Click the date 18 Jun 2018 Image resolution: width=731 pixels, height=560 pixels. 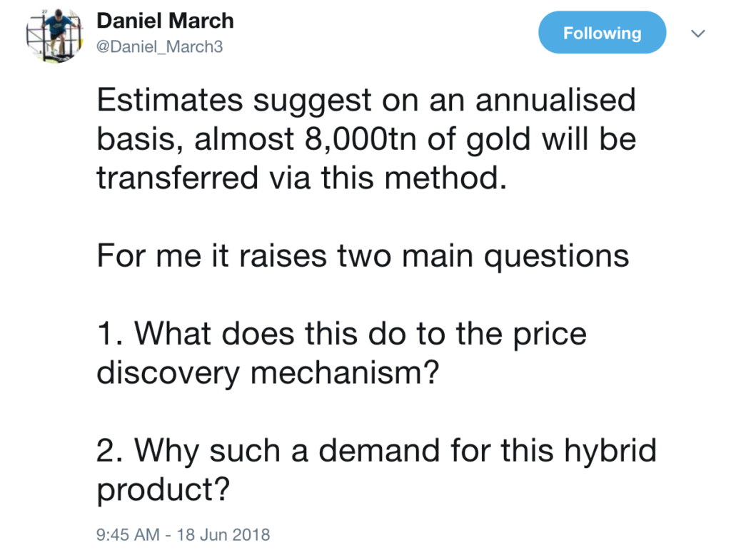[x=223, y=534]
